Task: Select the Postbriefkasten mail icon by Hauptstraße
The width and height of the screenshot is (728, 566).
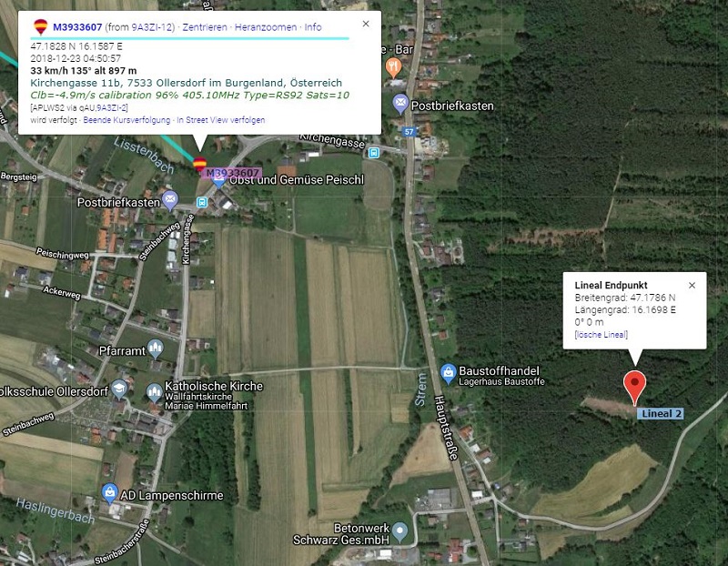Action: pos(400,104)
